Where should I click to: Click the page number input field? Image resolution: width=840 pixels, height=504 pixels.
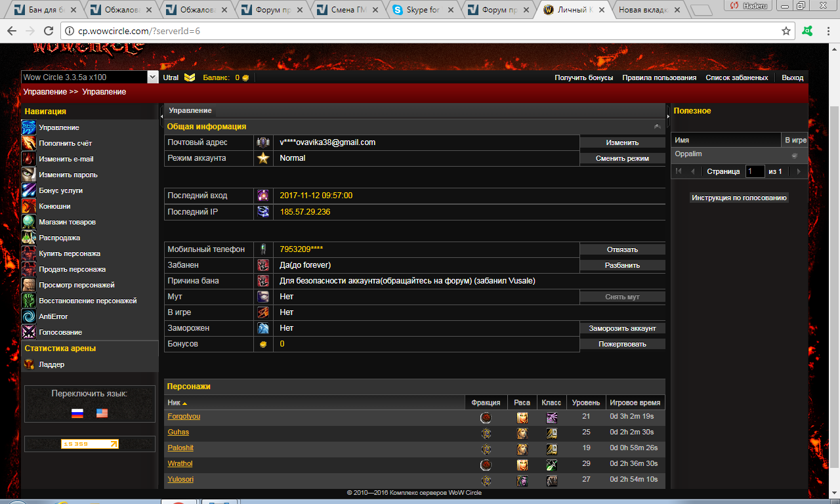[755, 171]
